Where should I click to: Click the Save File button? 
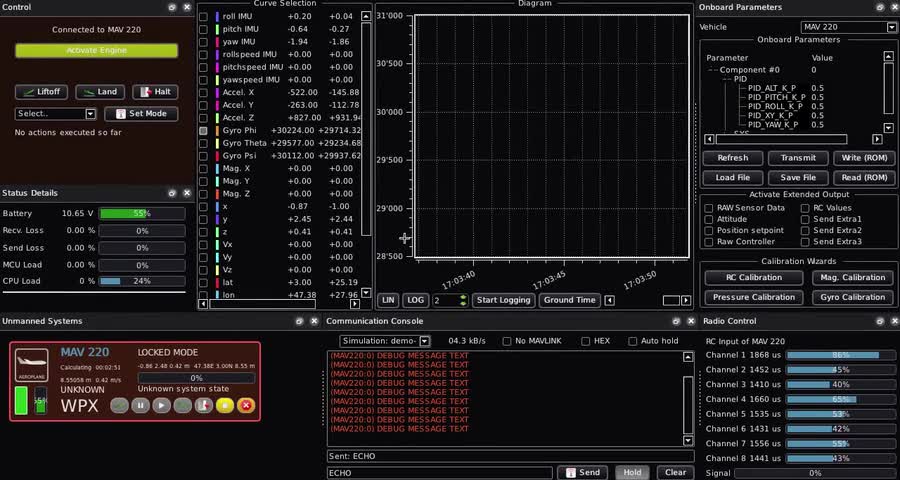(x=798, y=178)
